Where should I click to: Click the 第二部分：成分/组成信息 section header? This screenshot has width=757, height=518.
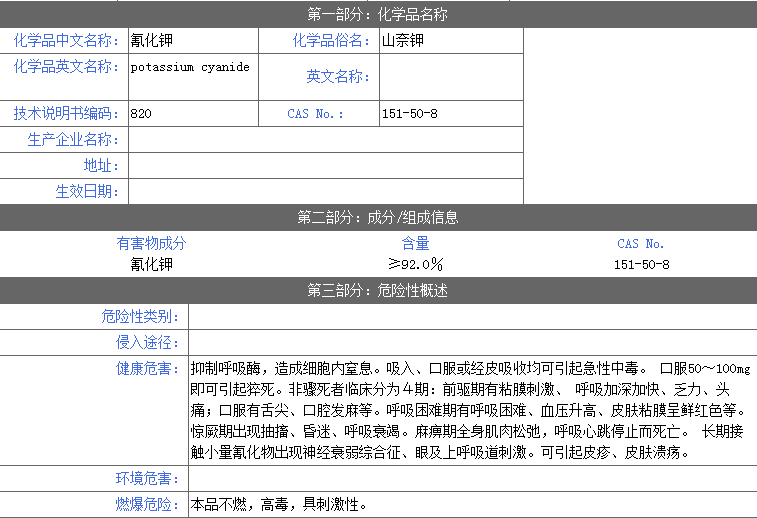[378, 217]
